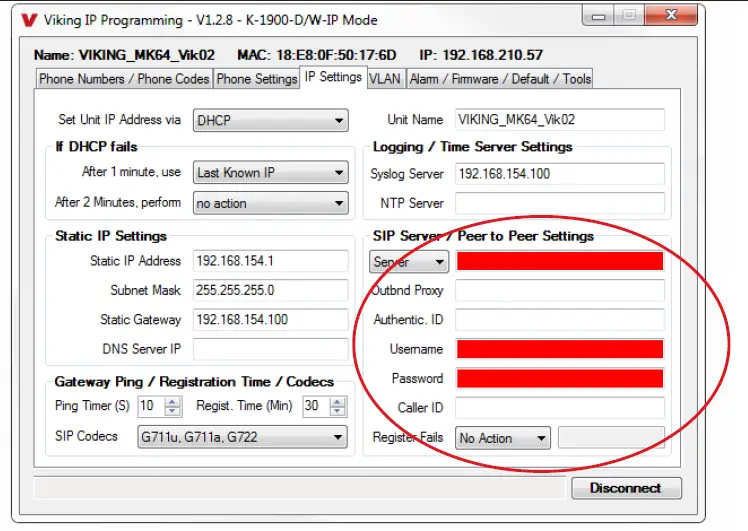
Task: Expand the After 1 minute, use dropdown
Action: click(x=270, y=173)
